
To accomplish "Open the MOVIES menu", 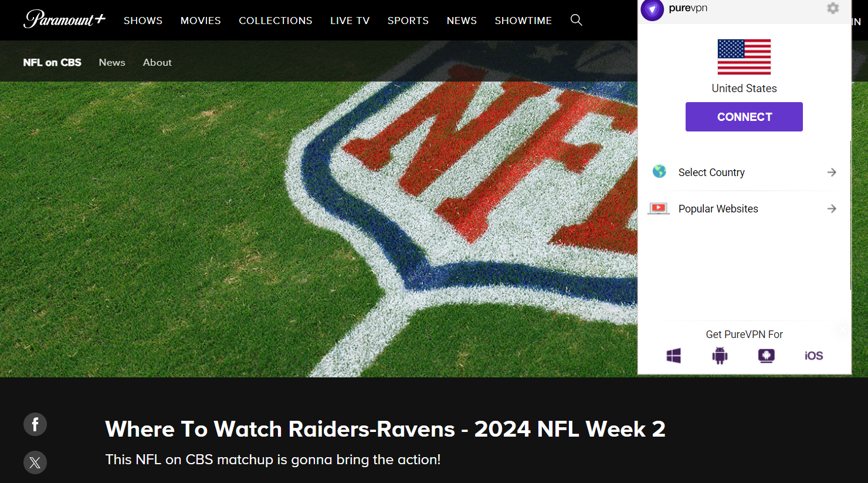I will [201, 21].
